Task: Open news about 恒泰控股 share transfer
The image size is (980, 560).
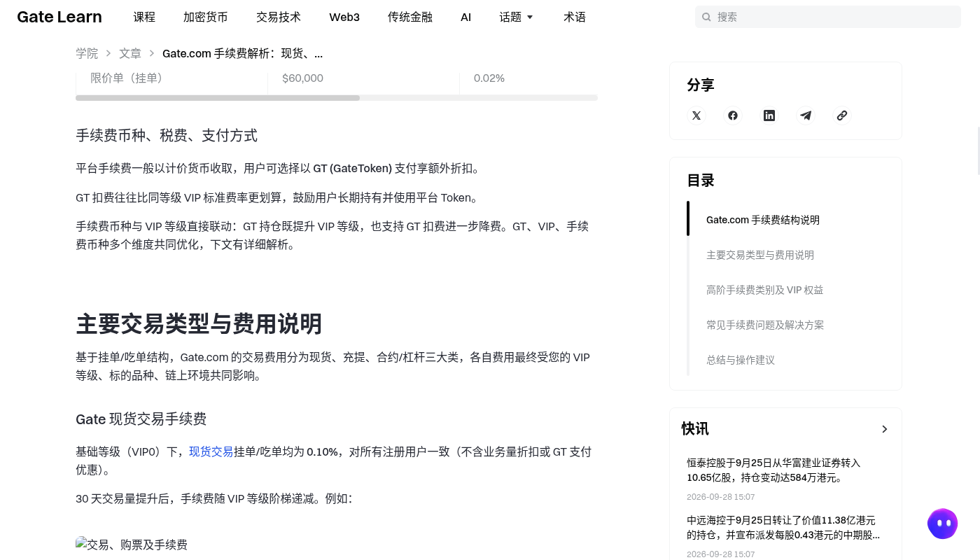Action: (x=773, y=470)
